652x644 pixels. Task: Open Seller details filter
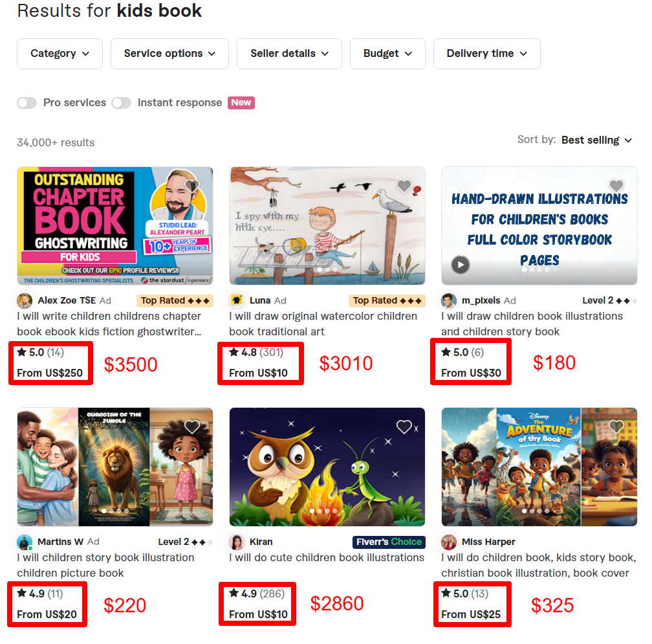[x=289, y=54]
